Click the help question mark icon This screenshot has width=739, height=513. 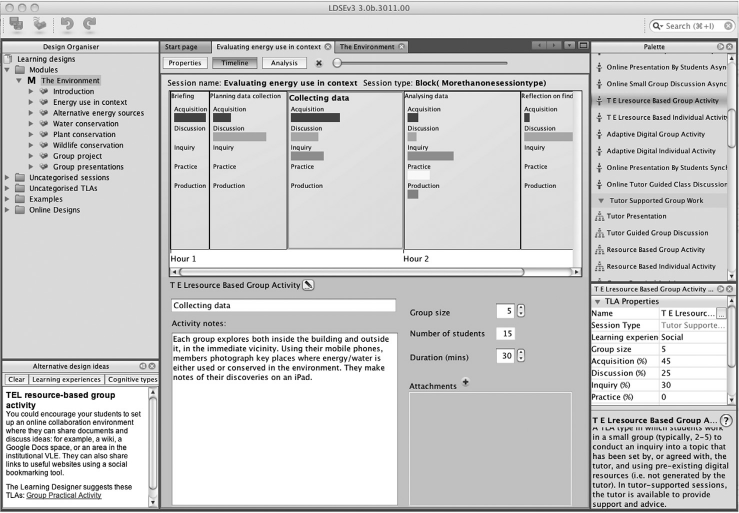click(x=726, y=421)
